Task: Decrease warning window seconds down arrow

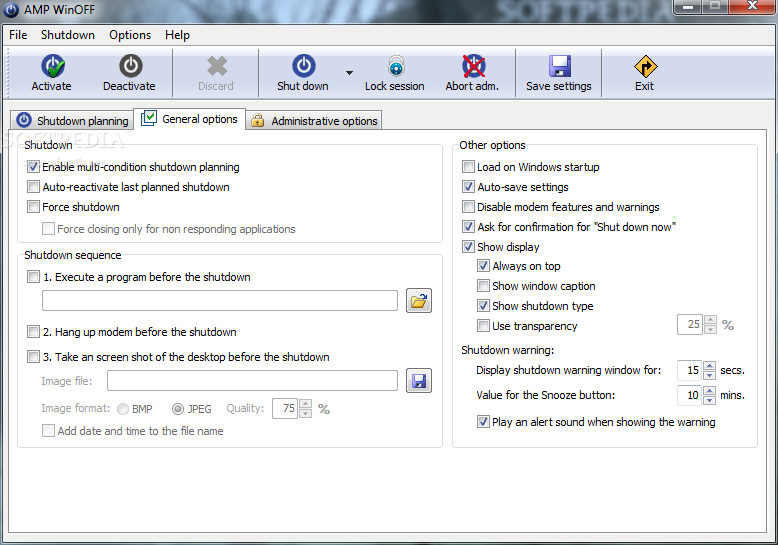Action: 710,375
